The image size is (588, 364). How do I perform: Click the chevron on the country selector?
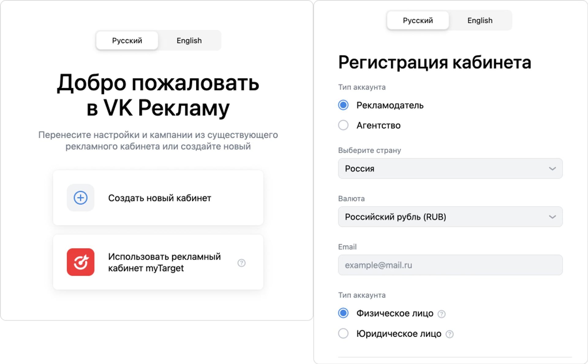(x=553, y=168)
